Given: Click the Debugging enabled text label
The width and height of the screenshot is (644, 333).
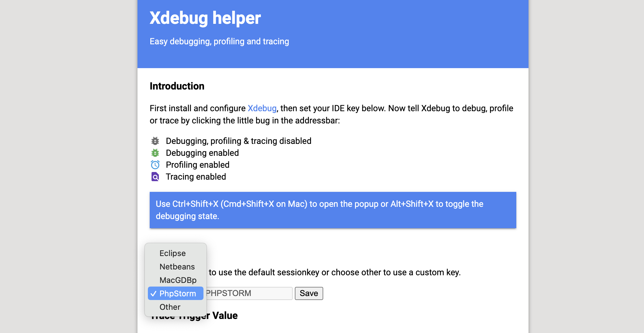Looking at the screenshot, I should [x=202, y=153].
